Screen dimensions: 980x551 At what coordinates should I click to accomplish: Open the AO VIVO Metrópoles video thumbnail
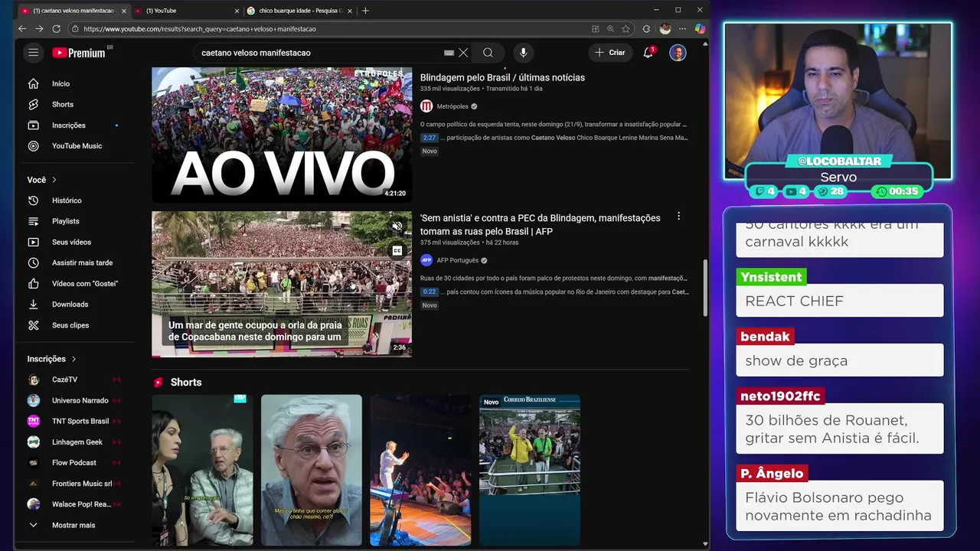[x=282, y=135]
